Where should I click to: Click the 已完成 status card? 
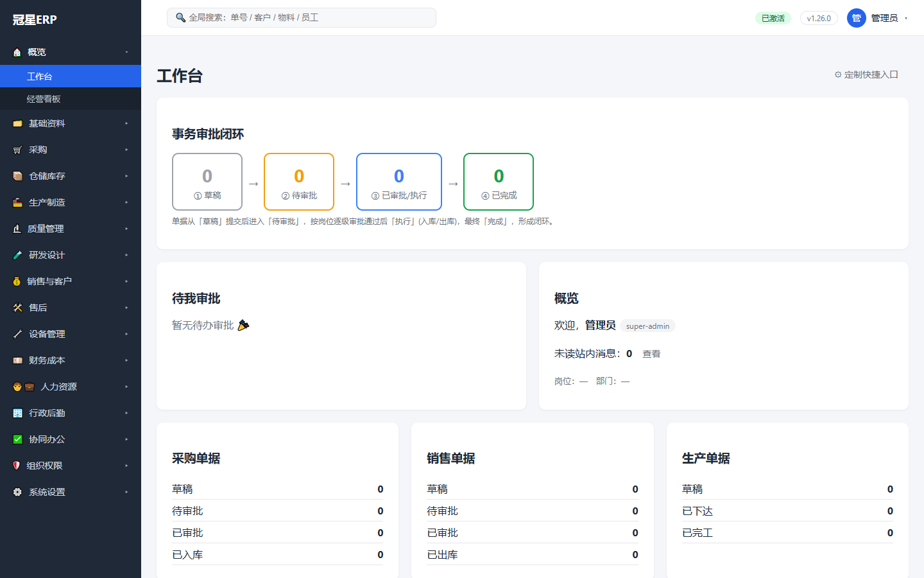pos(499,182)
